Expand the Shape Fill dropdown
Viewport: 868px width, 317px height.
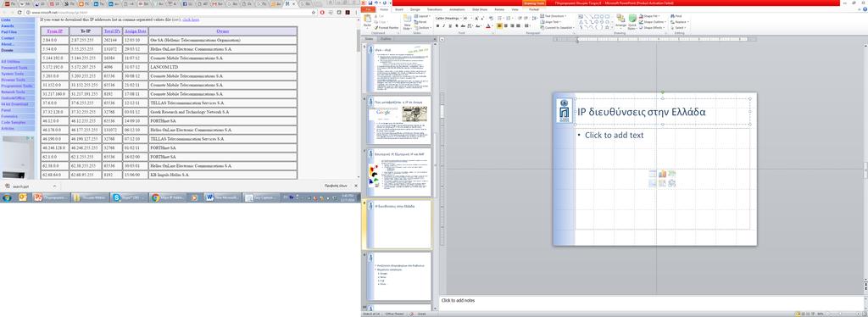click(649, 16)
